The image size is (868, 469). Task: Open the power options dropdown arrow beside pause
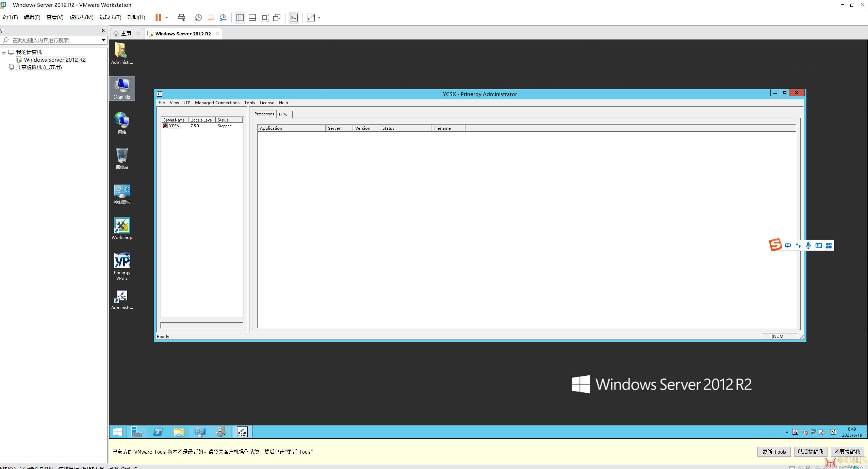click(x=167, y=17)
